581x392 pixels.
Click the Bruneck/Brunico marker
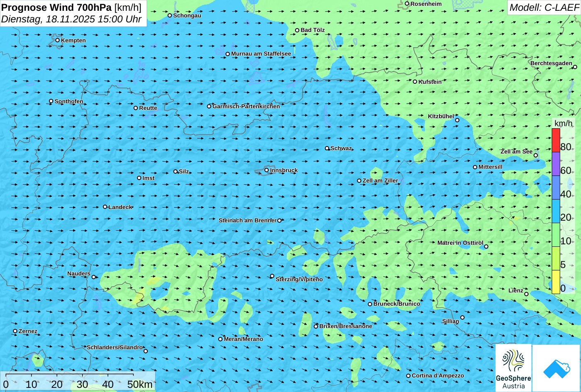370,304
